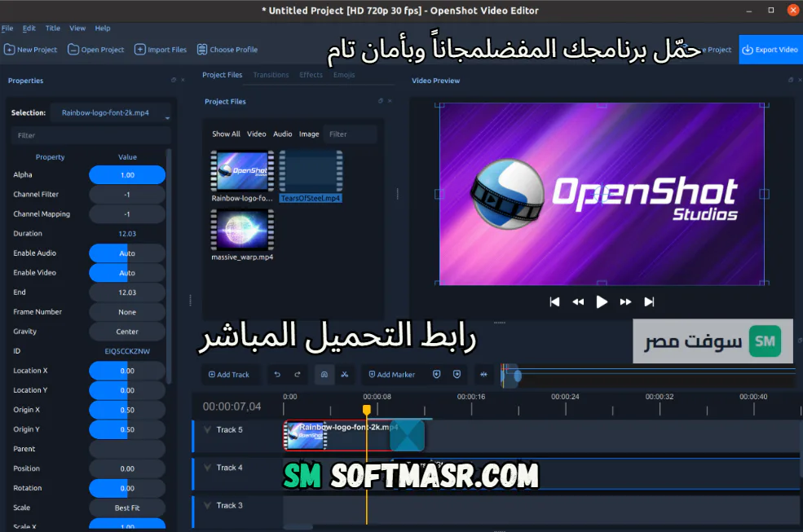Switch to the Emojis tab
Image resolution: width=803 pixels, height=532 pixels.
click(x=344, y=75)
